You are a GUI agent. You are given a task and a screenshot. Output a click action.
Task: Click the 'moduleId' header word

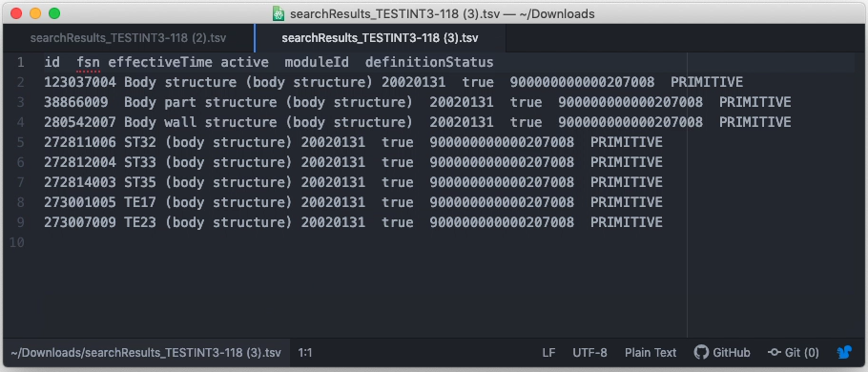tap(317, 63)
